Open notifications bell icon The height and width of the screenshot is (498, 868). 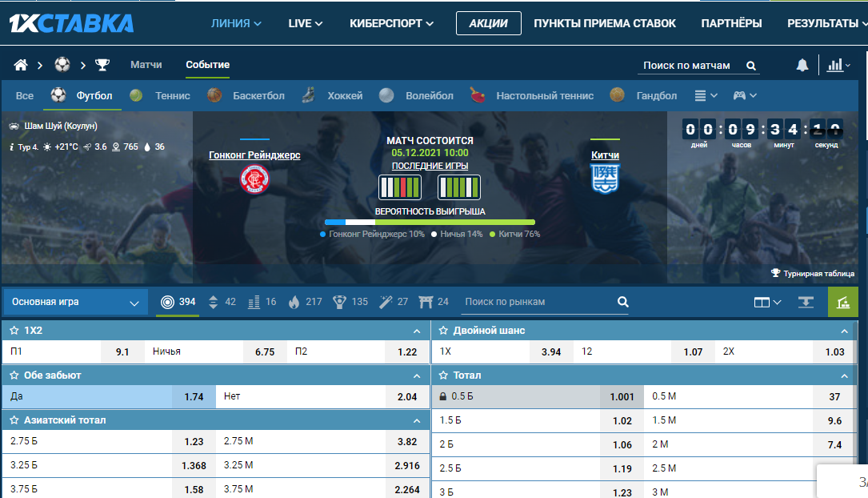(x=802, y=66)
